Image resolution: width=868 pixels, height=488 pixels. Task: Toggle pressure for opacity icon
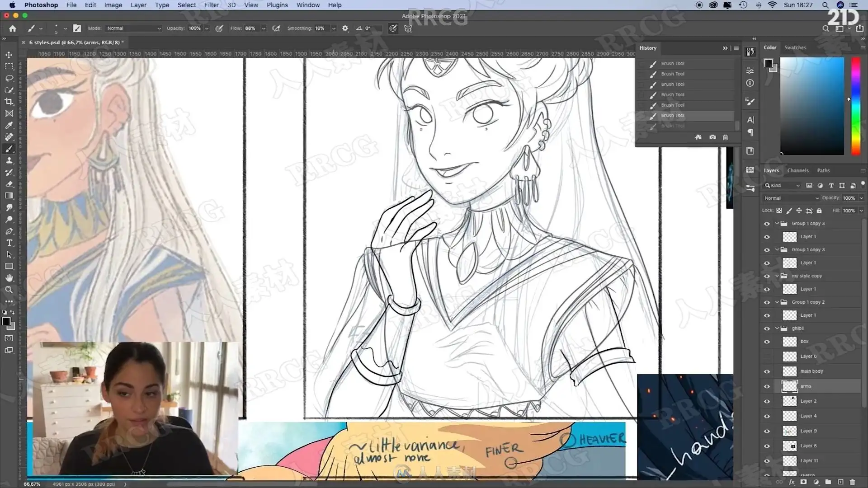coord(219,28)
